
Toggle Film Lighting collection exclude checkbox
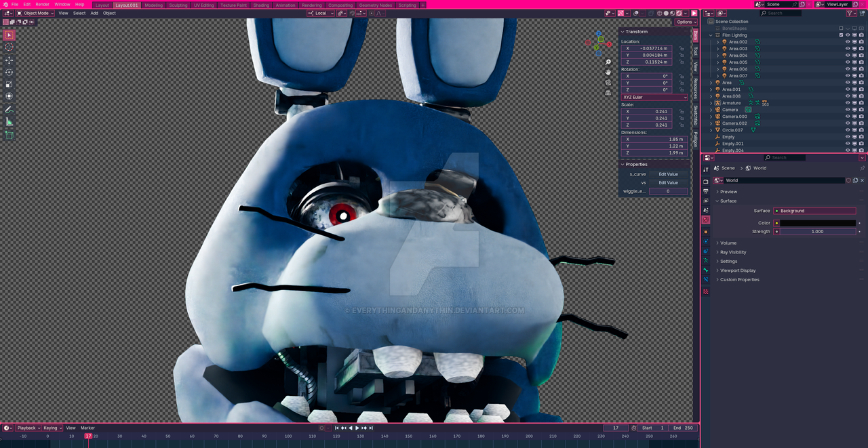tap(842, 35)
